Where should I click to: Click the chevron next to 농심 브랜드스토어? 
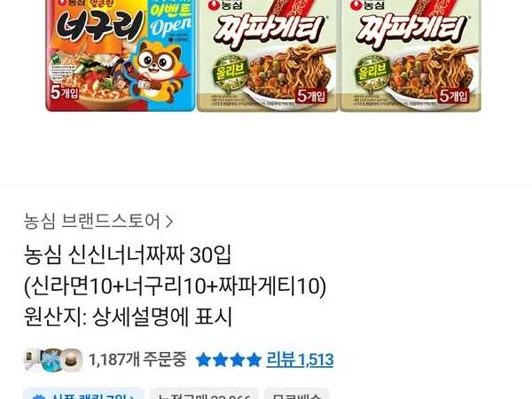tap(169, 222)
